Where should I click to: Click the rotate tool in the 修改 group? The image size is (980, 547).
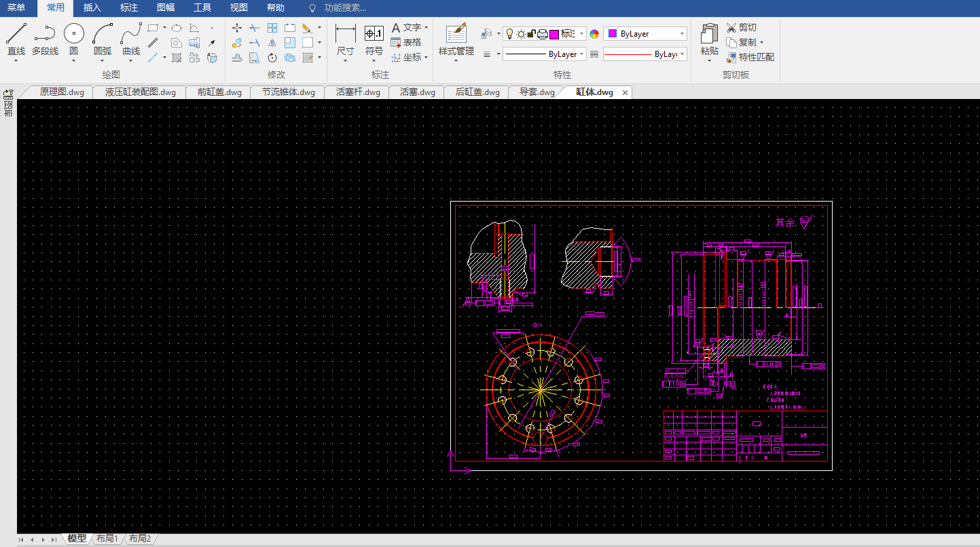[272, 58]
